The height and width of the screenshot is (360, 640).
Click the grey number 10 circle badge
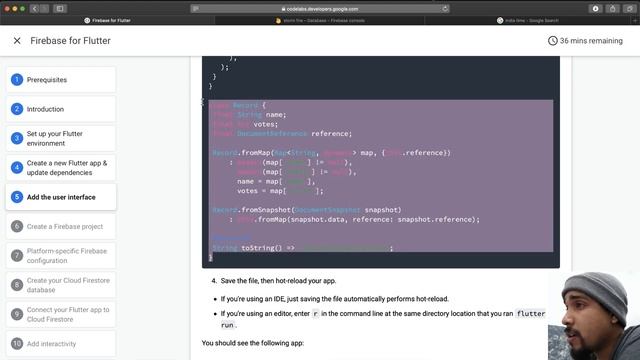pyautogui.click(x=17, y=344)
